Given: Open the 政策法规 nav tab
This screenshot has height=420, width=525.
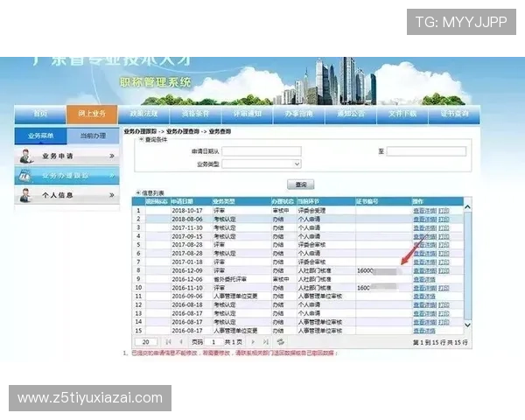Looking at the screenshot, I should [144, 114].
